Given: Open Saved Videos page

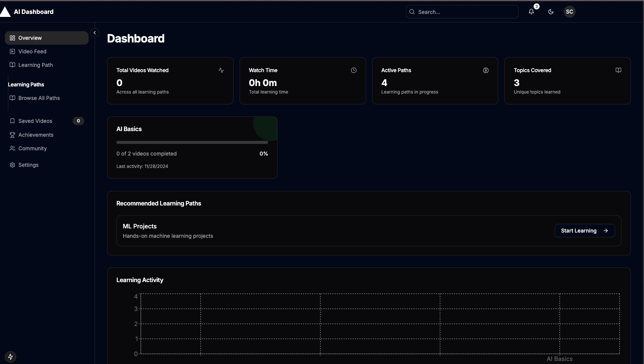Looking at the screenshot, I should [47, 121].
